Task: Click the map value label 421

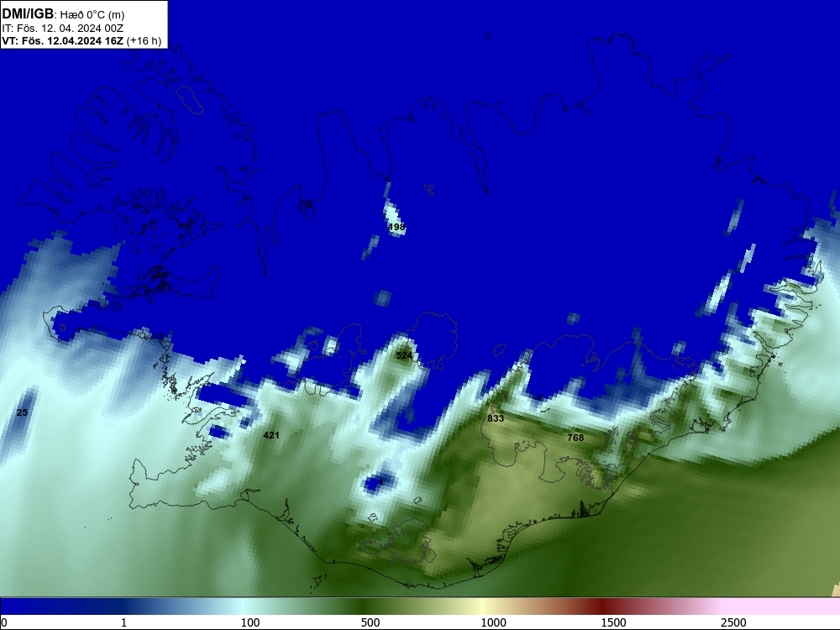Action: (x=271, y=435)
